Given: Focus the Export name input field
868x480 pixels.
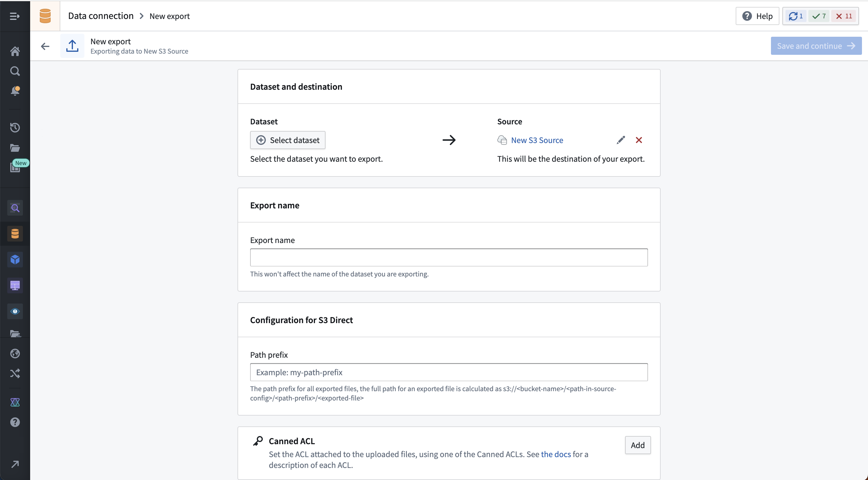Looking at the screenshot, I should 449,257.
